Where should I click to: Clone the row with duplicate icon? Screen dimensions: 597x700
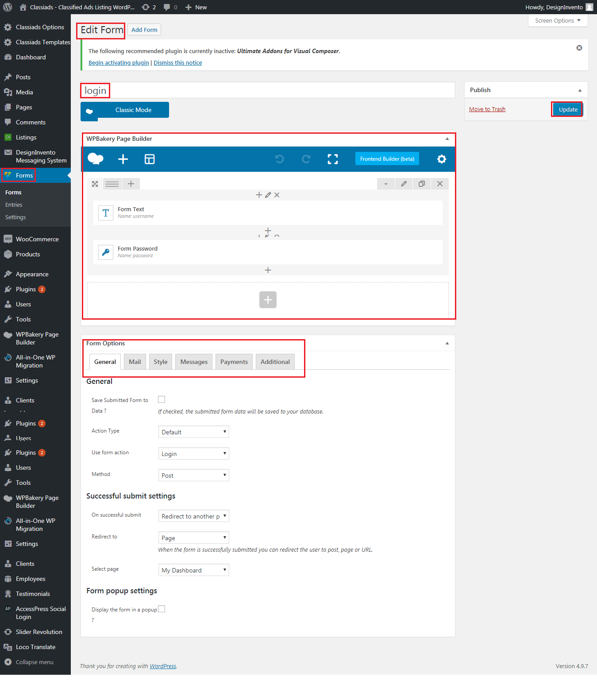(x=422, y=184)
